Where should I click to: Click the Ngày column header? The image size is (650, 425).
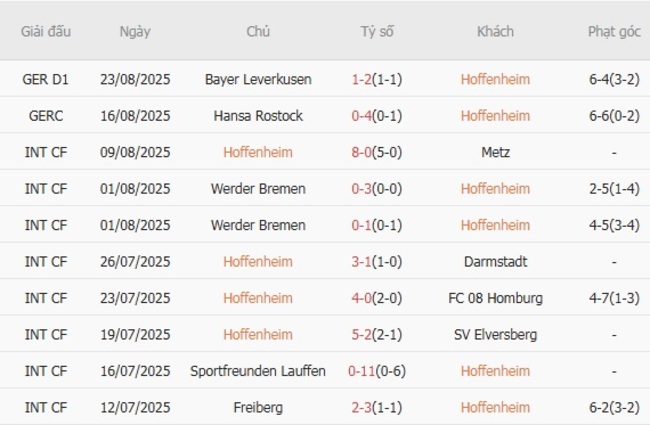pyautogui.click(x=135, y=31)
